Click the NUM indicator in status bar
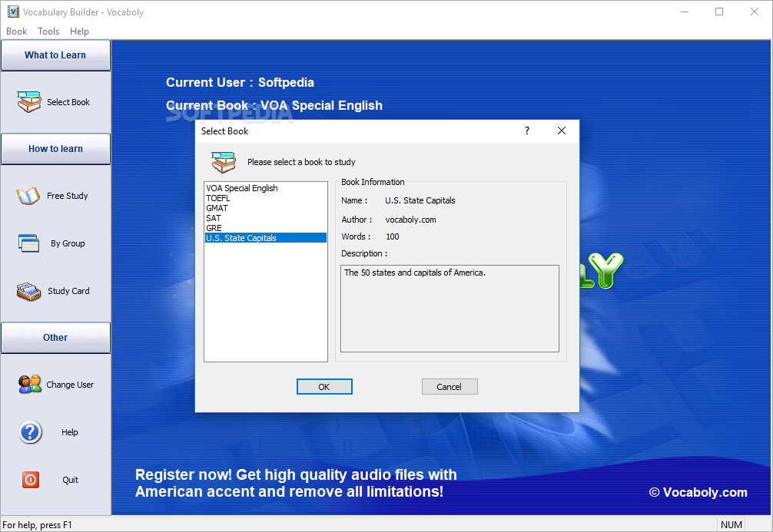Viewport: 773px width, 532px height. [x=731, y=525]
